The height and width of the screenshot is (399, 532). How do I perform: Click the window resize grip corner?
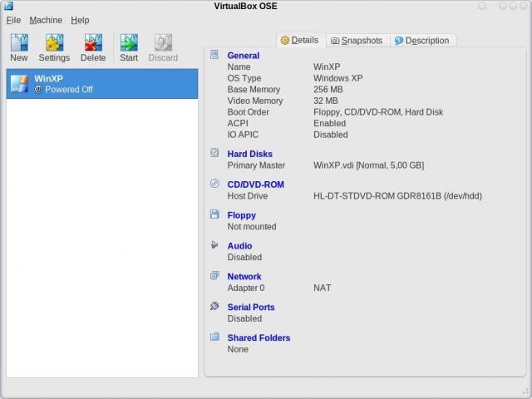tap(525, 392)
